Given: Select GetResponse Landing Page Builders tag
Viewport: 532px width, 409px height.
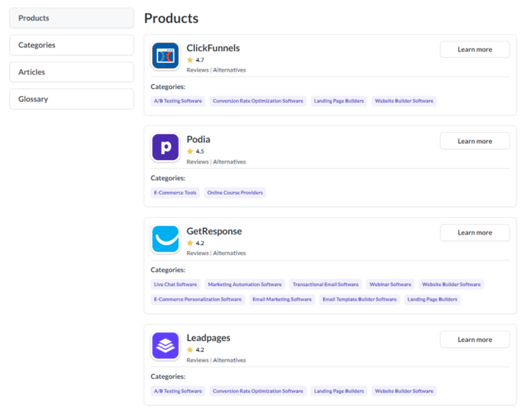Looking at the screenshot, I should coord(432,300).
